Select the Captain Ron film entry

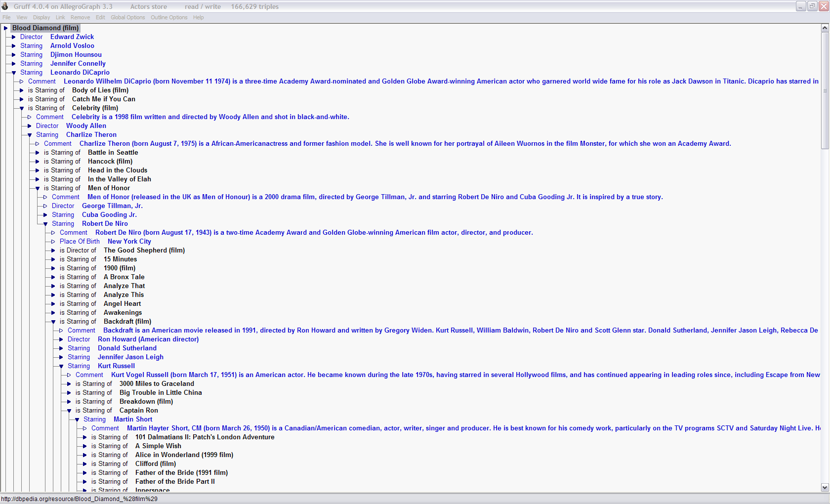(138, 411)
